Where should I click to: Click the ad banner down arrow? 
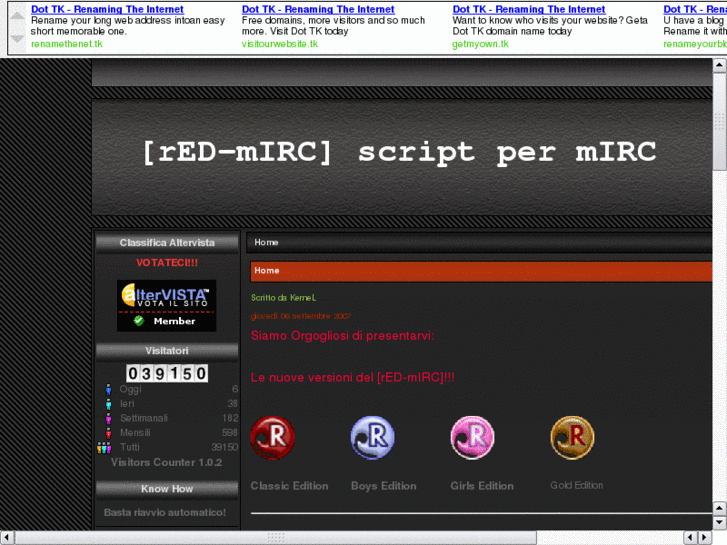click(17, 39)
